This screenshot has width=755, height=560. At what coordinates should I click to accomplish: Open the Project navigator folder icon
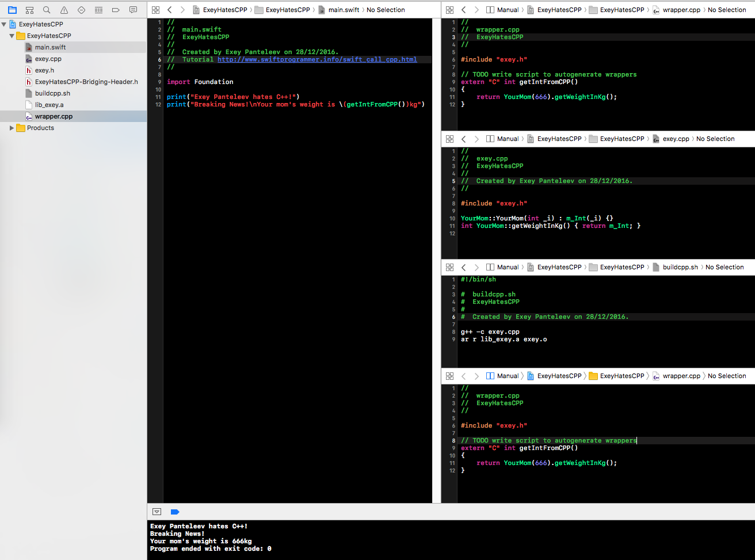[x=12, y=10]
